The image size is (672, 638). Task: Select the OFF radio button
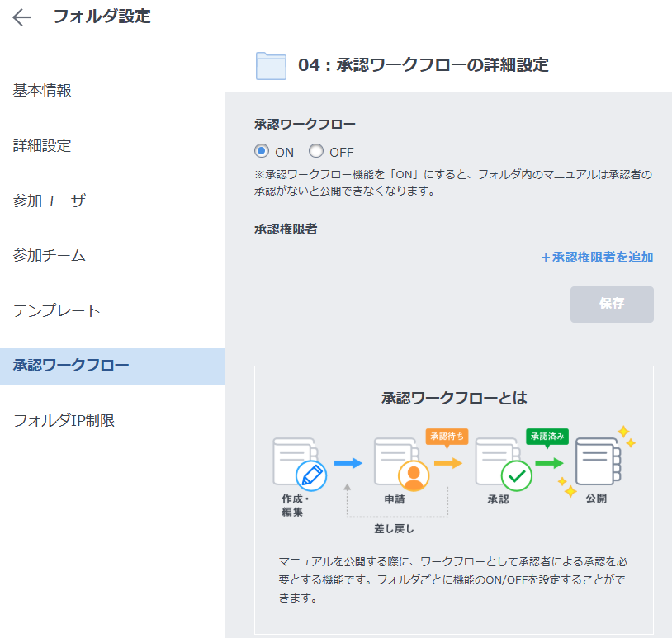316,151
